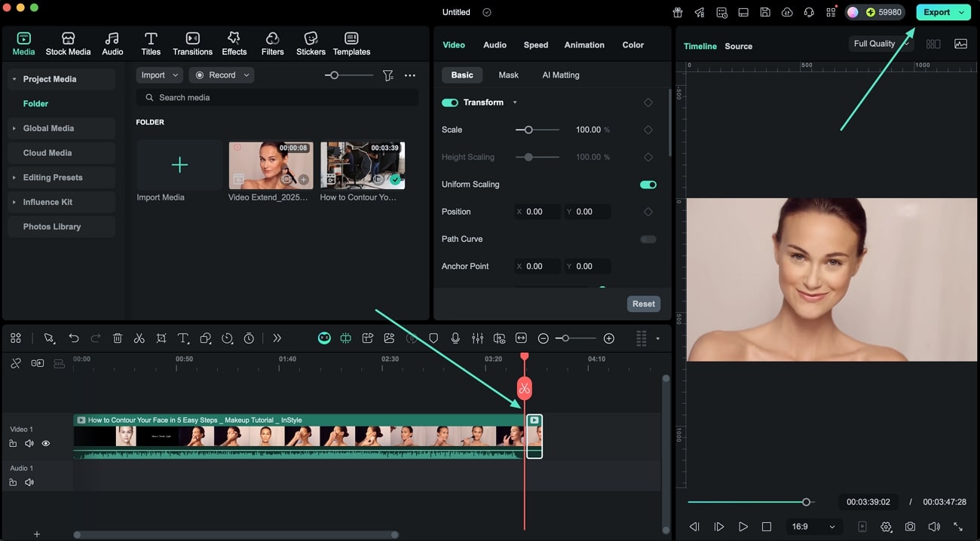Screen dimensions: 980x541
Task: Take a snapshot with the camera icon
Action: [x=911, y=527]
